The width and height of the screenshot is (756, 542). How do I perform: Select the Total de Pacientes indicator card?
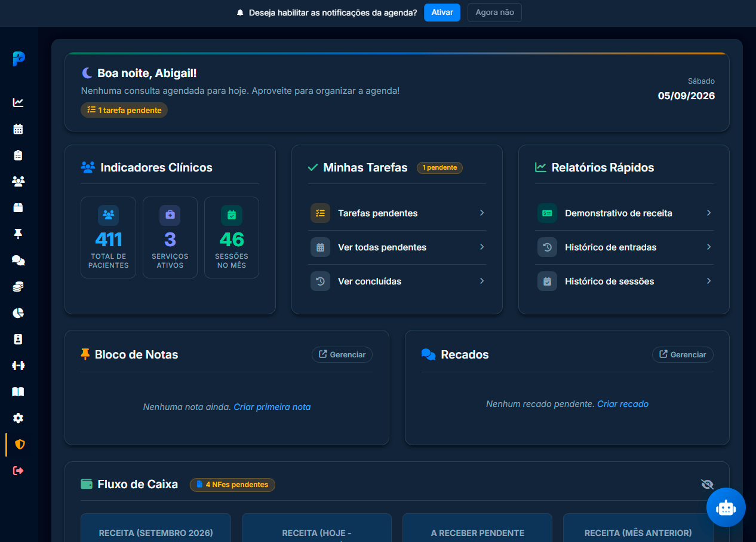tap(108, 238)
